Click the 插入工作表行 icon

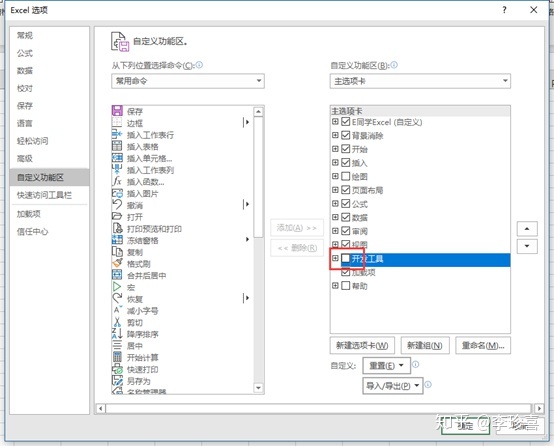coord(117,134)
